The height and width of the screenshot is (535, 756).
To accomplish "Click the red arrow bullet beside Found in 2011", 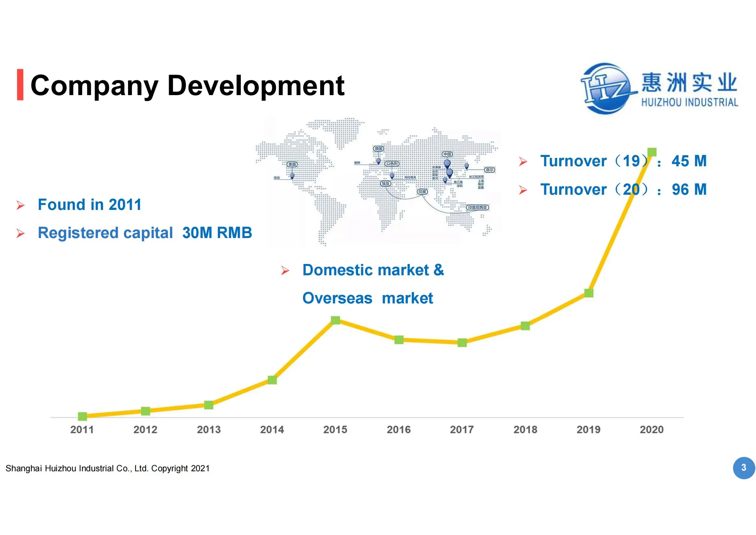I will [x=21, y=205].
